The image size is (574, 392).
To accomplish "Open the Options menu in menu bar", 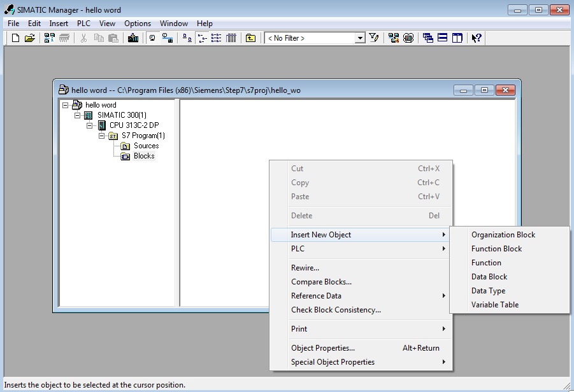I will point(138,24).
